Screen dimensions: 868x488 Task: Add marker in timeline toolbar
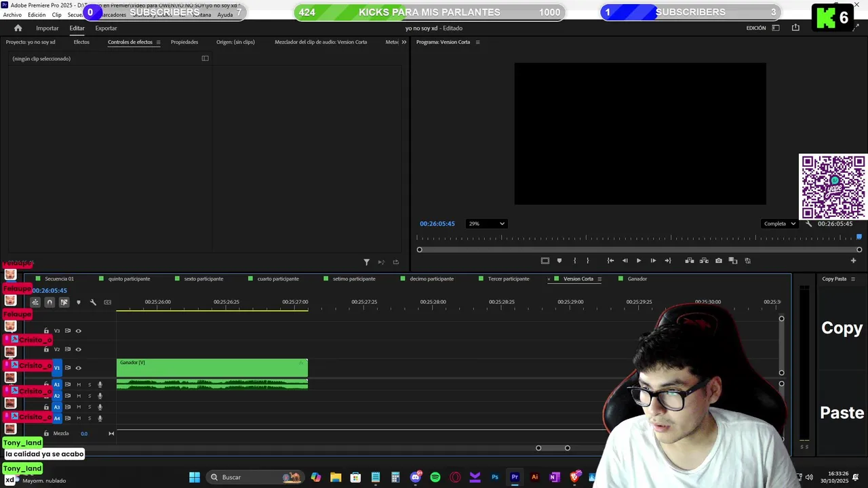[x=79, y=302]
